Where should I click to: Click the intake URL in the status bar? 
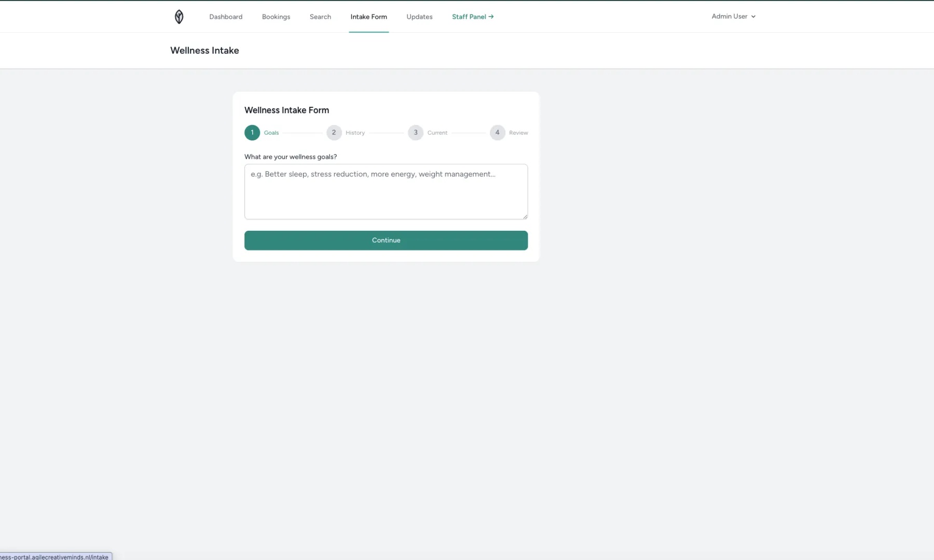coord(56,557)
